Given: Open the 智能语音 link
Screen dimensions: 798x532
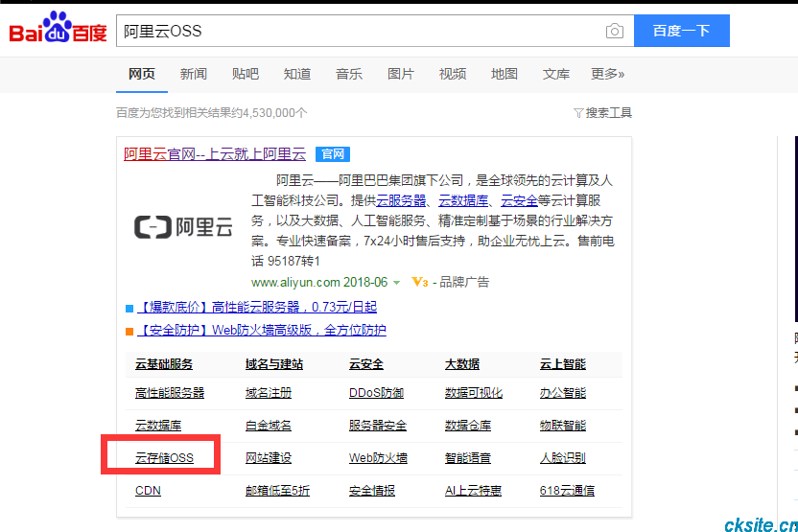Looking at the screenshot, I should [468, 458].
